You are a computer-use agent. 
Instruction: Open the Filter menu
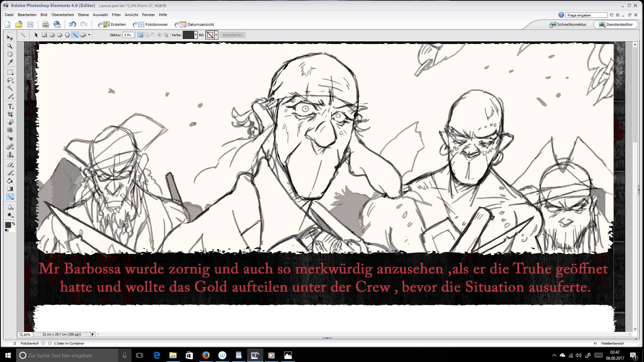click(116, 15)
